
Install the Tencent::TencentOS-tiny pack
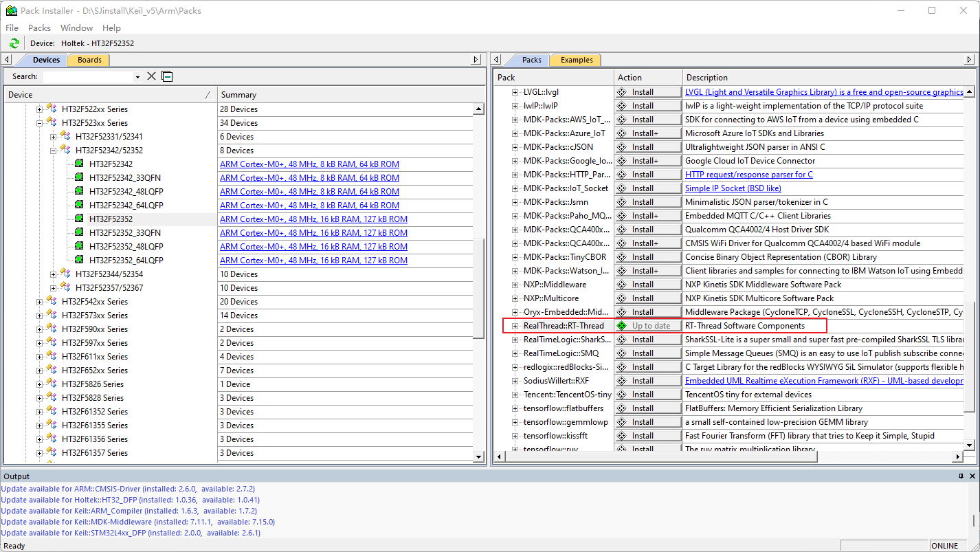648,395
